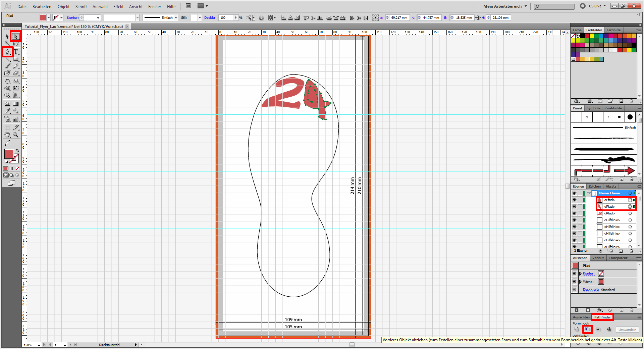644x349 pixels.
Task: Collapse the Meine Ebene layer tree
Action: (x=589, y=193)
